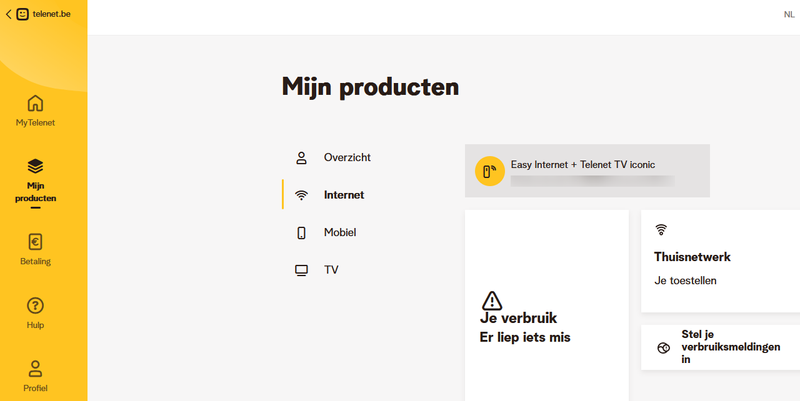
Task: Click the phone icon next to Mobiel
Action: coord(301,233)
